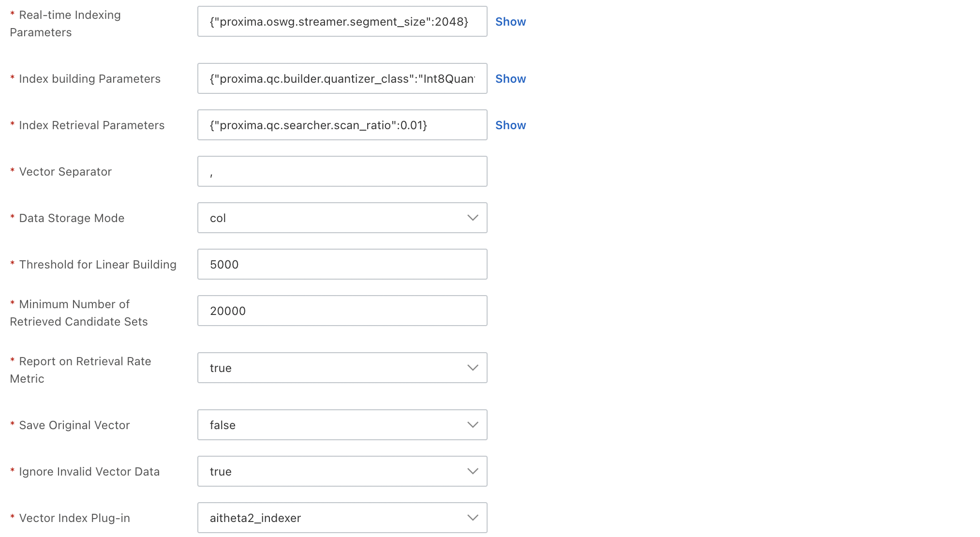Click Show link beside Real-time Indexing Parameters
Screen dimensions: 980x537
(510, 22)
